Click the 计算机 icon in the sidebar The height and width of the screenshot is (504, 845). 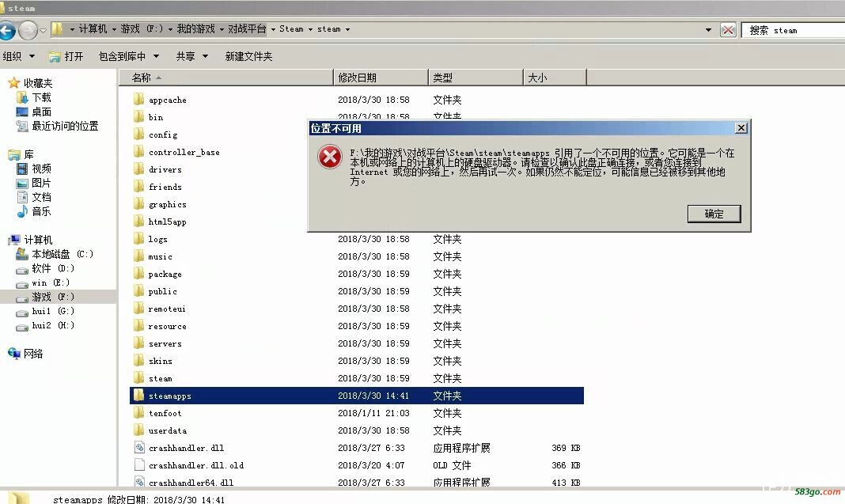click(14, 240)
